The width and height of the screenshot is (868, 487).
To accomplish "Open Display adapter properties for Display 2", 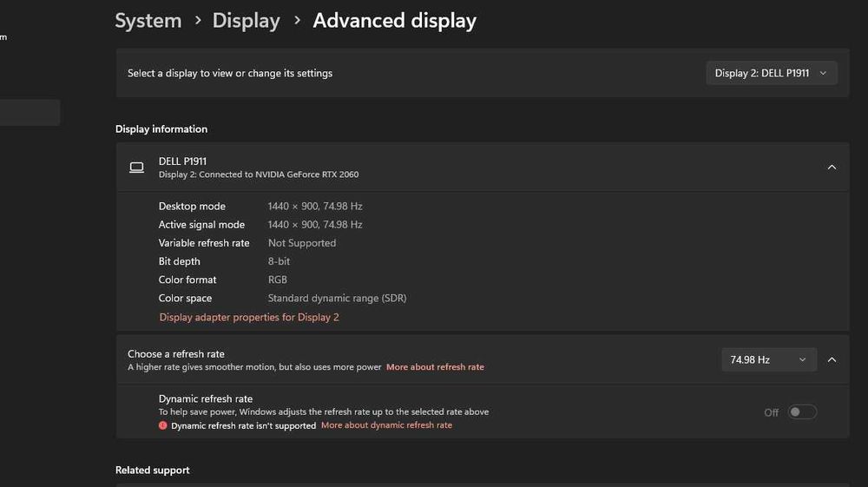I will point(249,317).
